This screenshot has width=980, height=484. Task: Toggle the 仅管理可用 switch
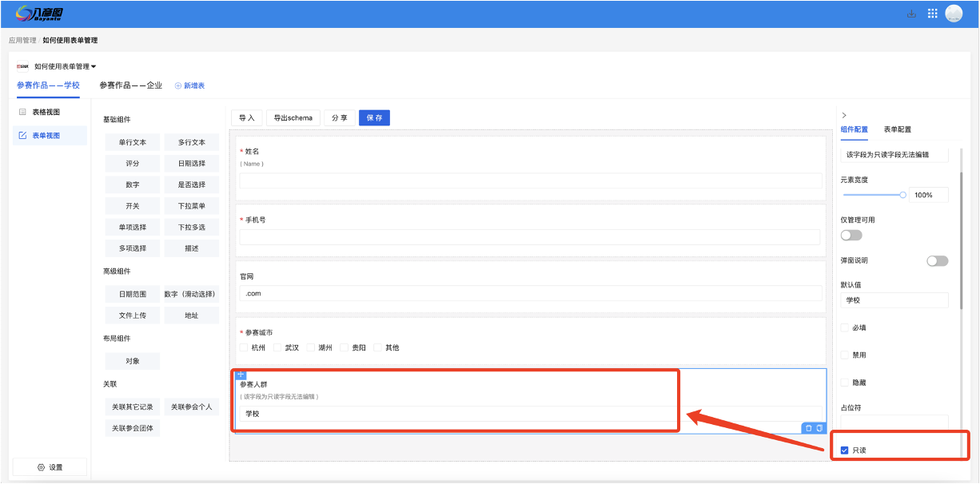click(851, 235)
